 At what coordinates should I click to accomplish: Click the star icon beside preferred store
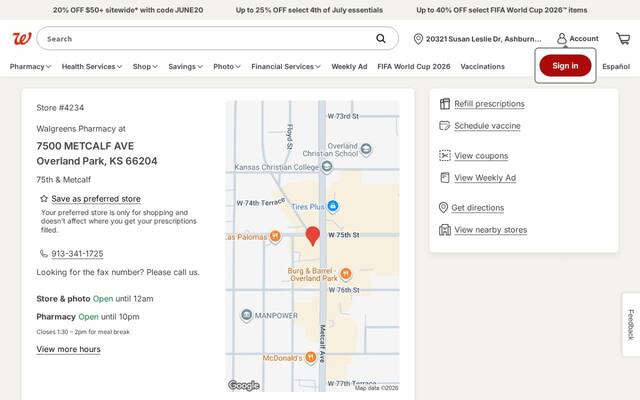44,199
